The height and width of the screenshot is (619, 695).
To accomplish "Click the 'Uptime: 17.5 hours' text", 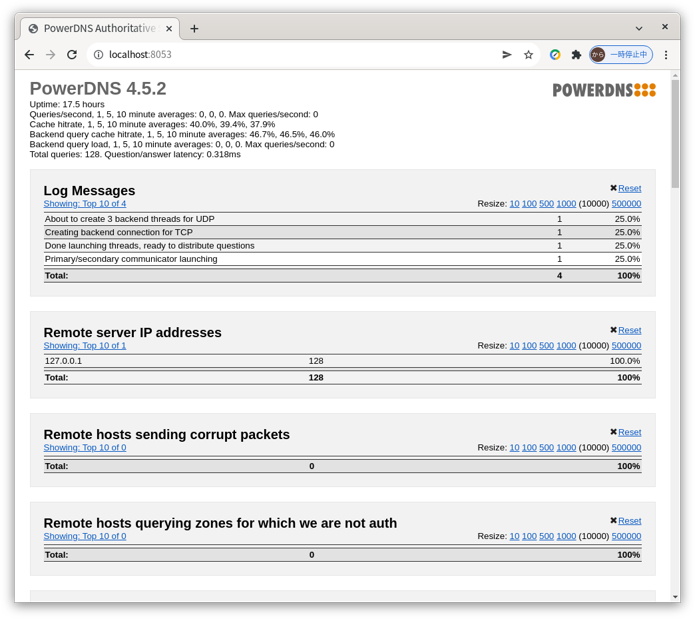I will coord(67,104).
